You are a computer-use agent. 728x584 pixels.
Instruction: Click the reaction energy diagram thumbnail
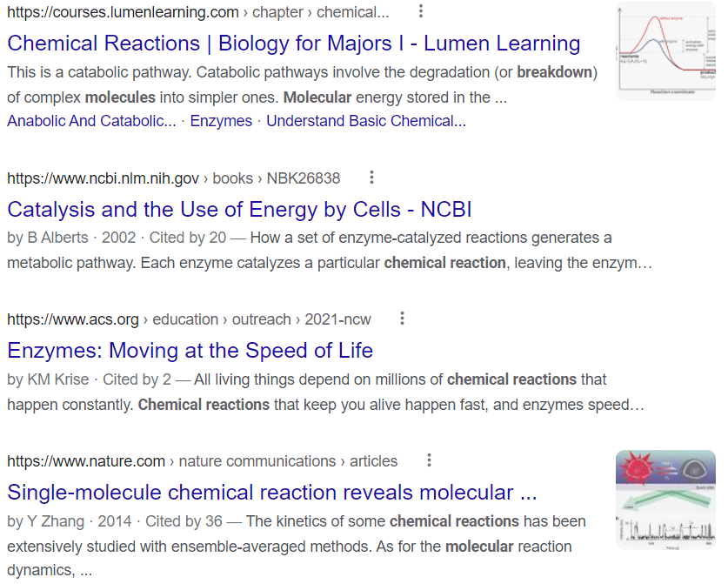(665, 50)
